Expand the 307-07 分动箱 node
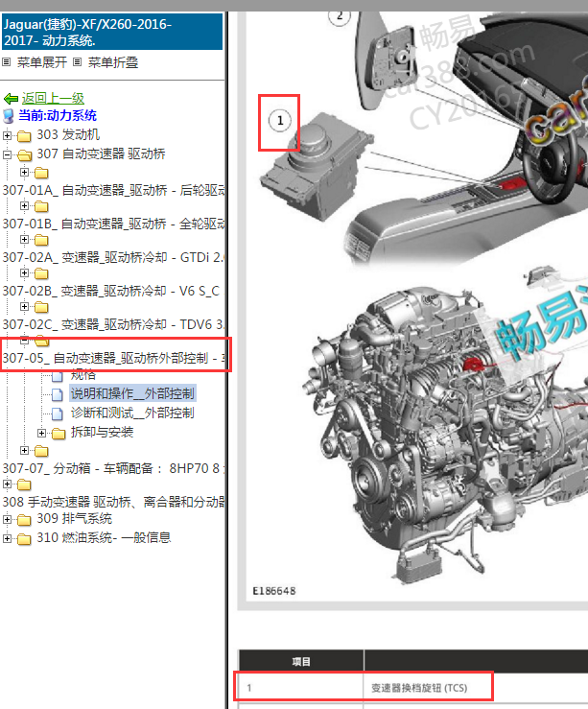The height and width of the screenshot is (709, 588). tap(24, 450)
